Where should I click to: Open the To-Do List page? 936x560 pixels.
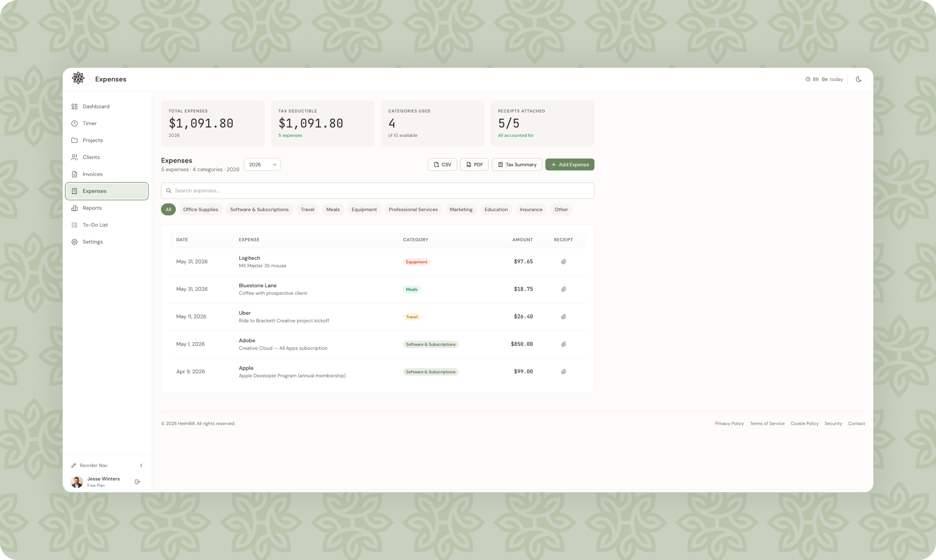click(107, 225)
